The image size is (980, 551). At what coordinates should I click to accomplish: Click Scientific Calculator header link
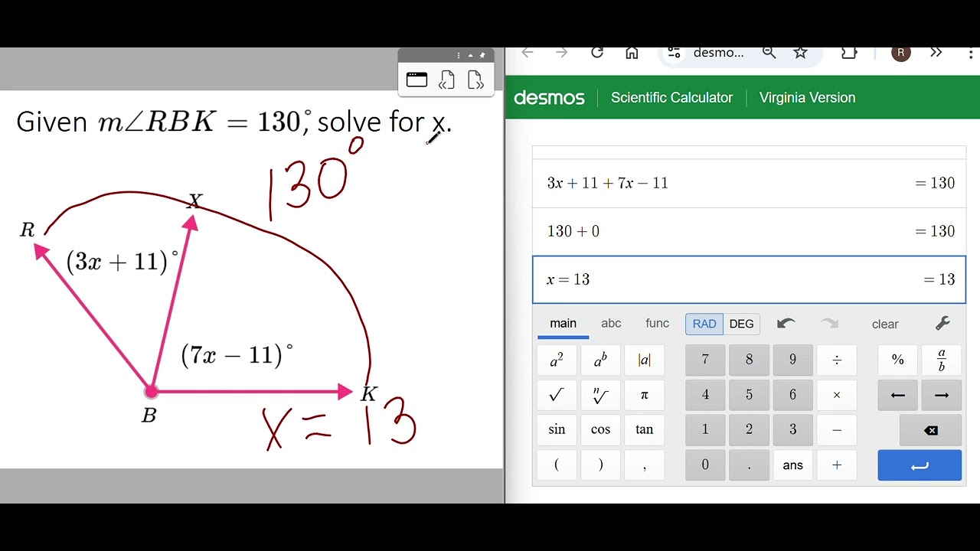[671, 98]
